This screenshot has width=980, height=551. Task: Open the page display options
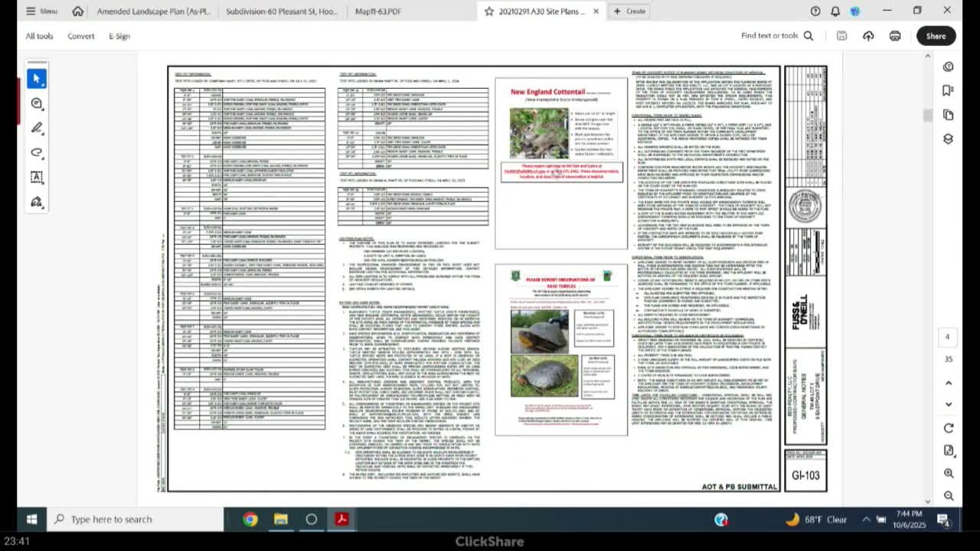tap(949, 451)
